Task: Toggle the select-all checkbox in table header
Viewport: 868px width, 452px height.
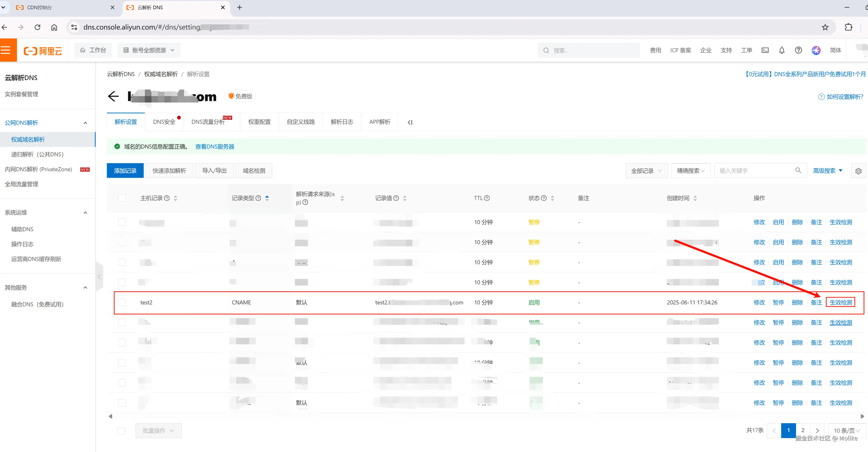Action: tap(122, 198)
